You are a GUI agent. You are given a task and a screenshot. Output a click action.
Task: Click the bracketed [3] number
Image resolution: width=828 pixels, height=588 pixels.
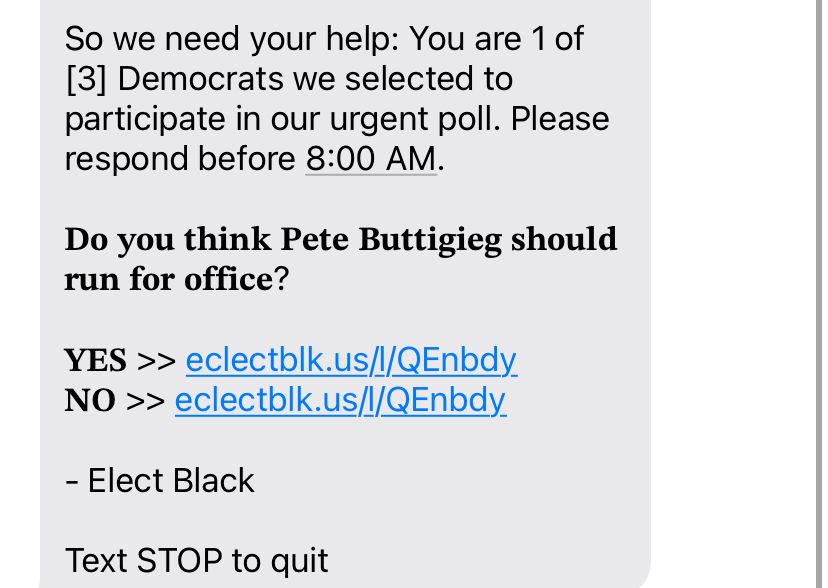coord(87,79)
